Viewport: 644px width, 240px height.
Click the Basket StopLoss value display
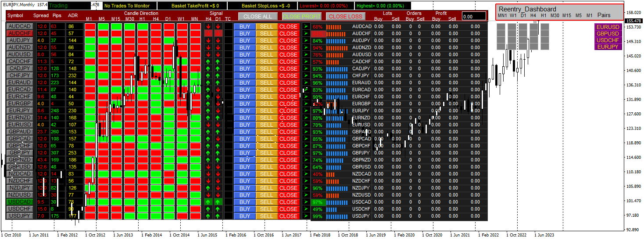[266, 6]
